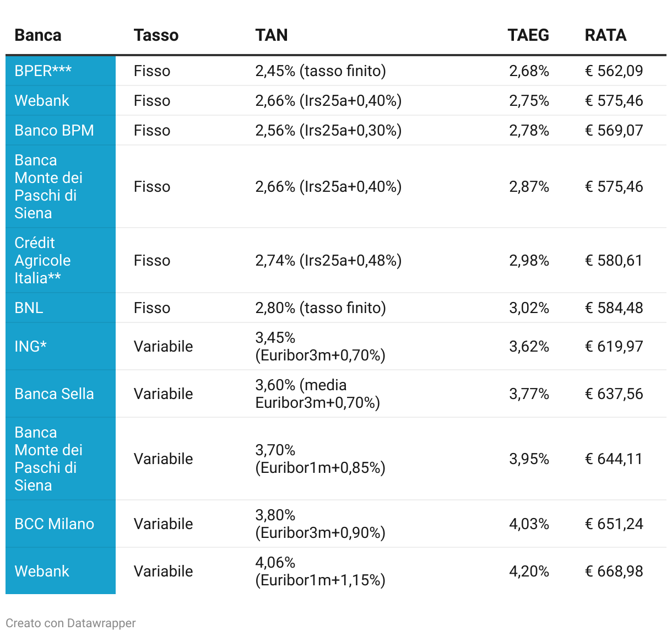Click the TAN column header

pyautogui.click(x=271, y=35)
